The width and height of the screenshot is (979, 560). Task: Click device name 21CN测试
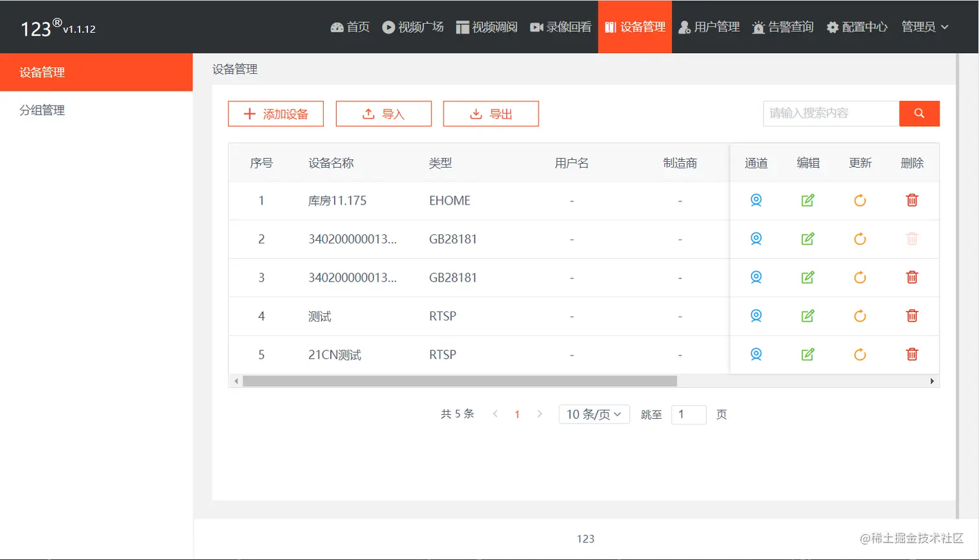click(x=335, y=355)
